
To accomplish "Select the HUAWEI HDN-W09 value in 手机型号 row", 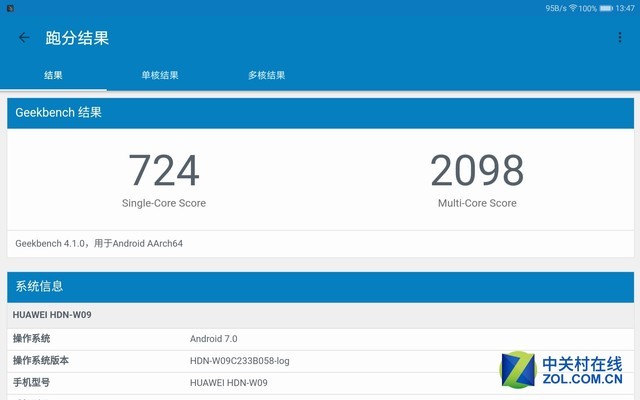I will (229, 383).
